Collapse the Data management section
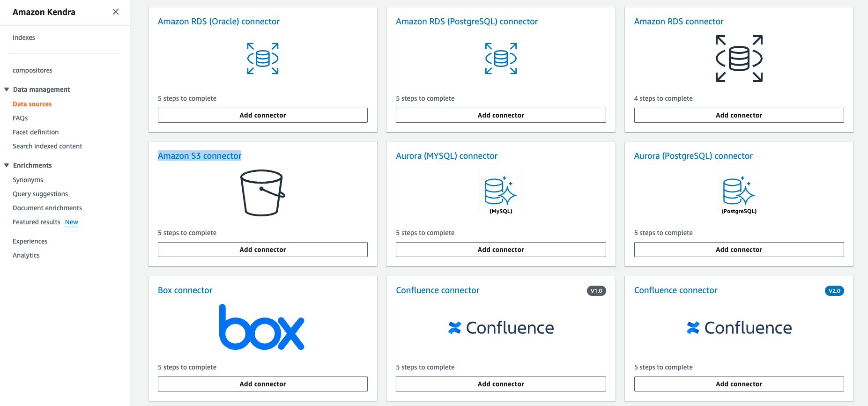The width and height of the screenshot is (868, 406). point(7,89)
